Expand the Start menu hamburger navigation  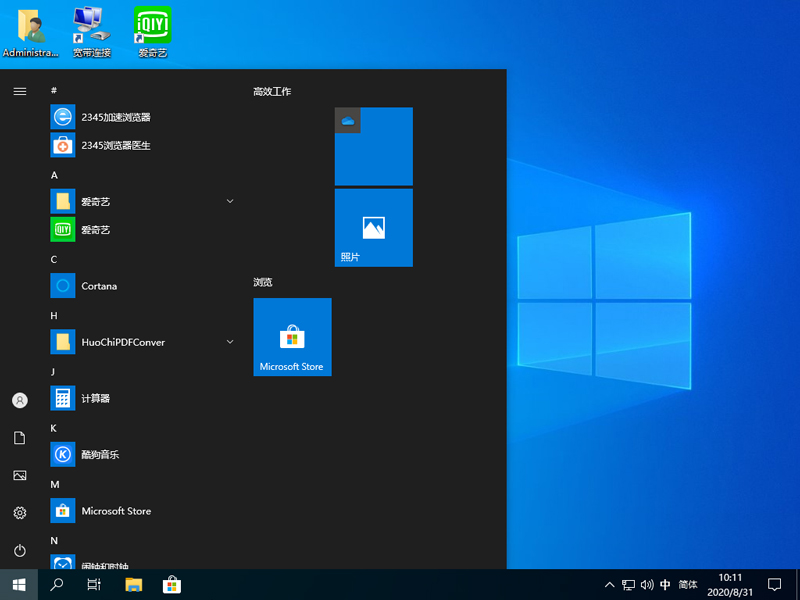(x=19, y=91)
